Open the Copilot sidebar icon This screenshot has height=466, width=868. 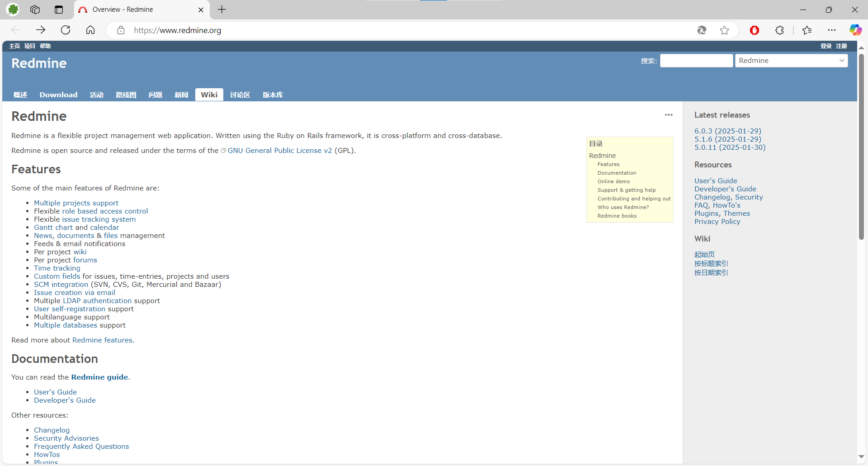(855, 30)
